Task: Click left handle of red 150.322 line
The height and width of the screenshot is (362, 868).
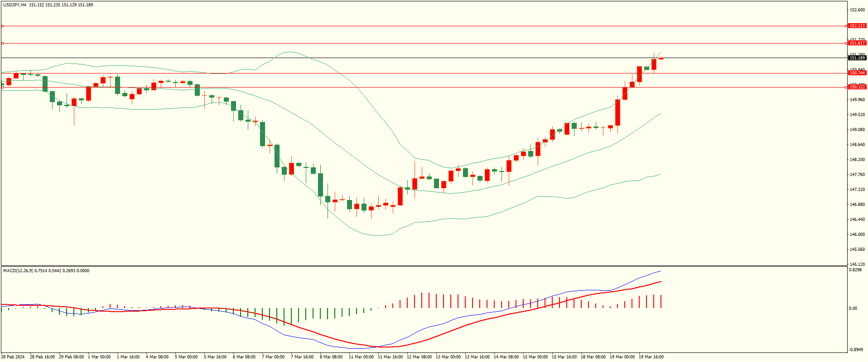Action: pyautogui.click(x=2, y=87)
